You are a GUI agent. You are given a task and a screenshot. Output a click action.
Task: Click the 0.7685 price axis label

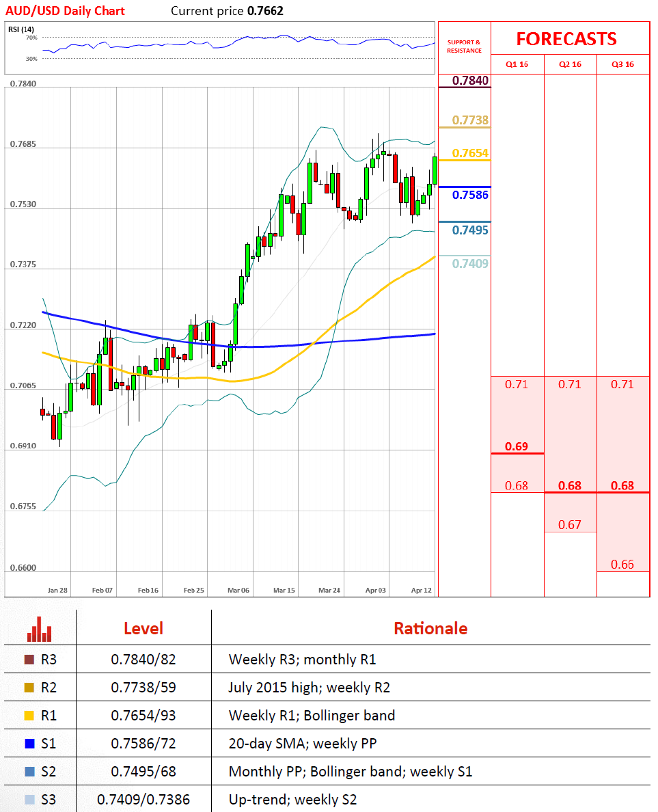(x=23, y=144)
